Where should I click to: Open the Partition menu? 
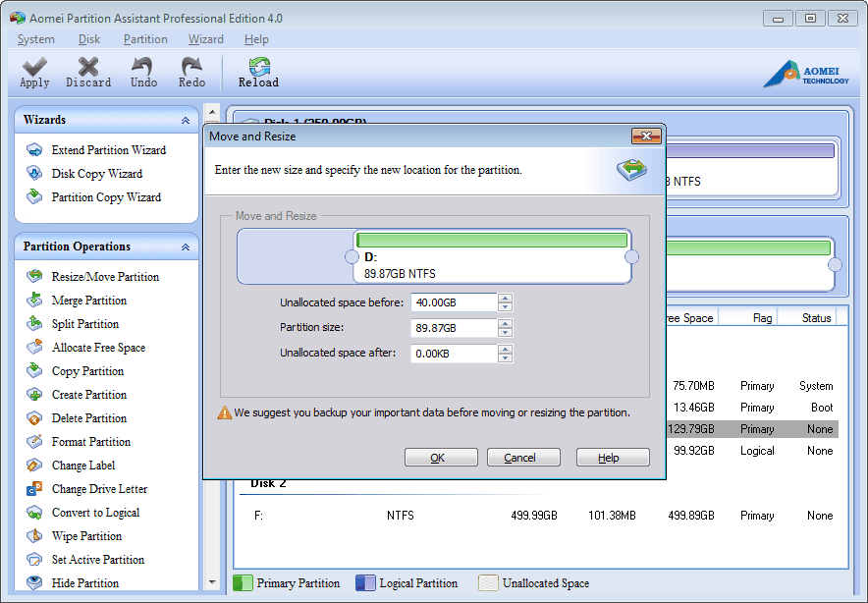(145, 39)
